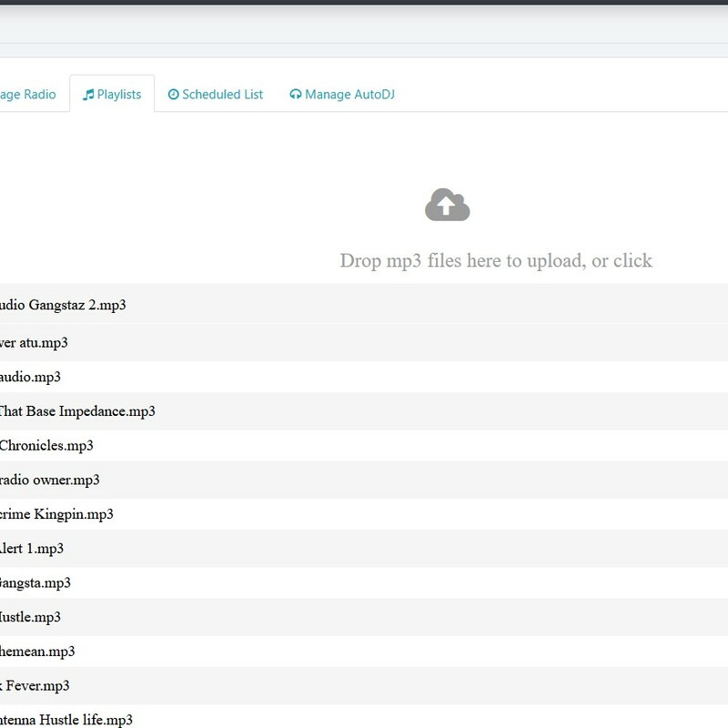Viewport: 728px width, 728px height.
Task: Go to the Manage Radio tab
Action: [29, 95]
